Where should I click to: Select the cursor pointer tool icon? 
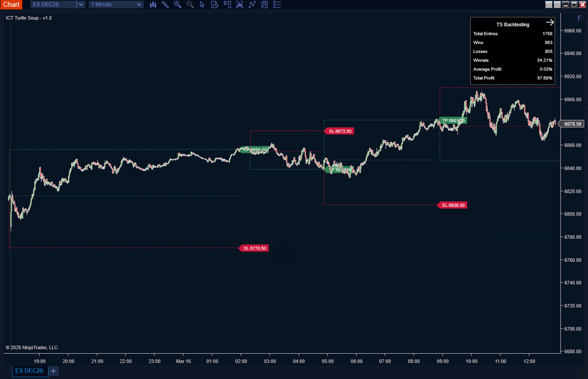(202, 4)
